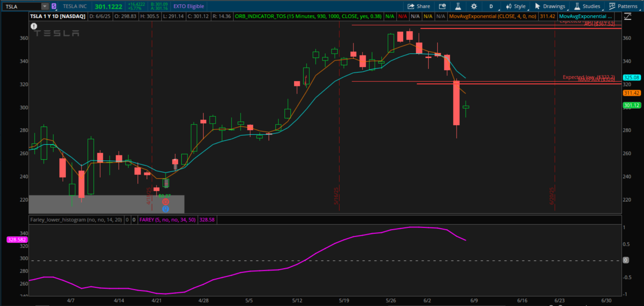Click the 5/12 date on time axis

click(297, 301)
